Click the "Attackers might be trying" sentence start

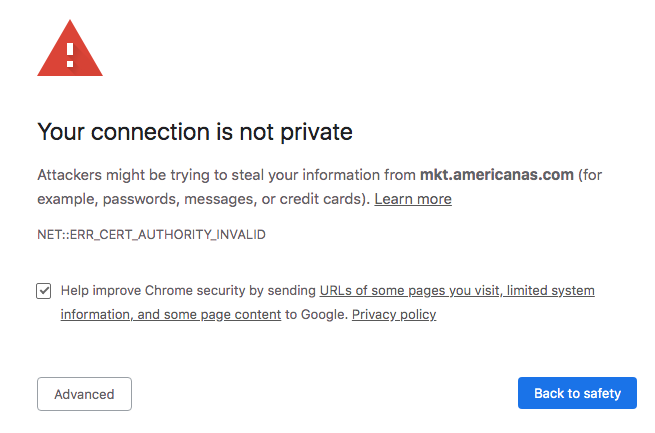110,174
